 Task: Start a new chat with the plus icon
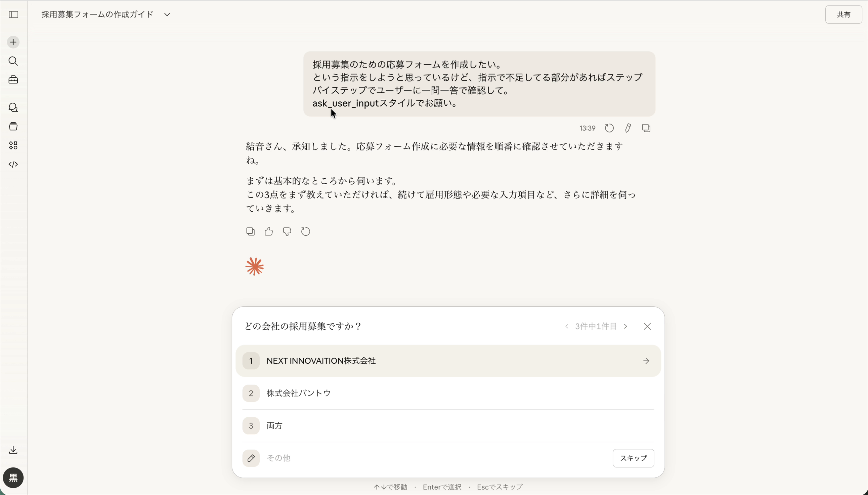point(13,42)
